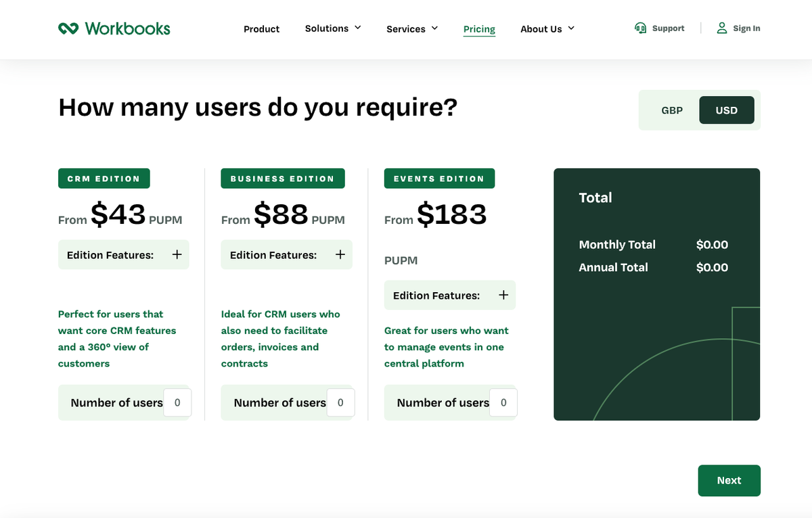Click the CRM Edition number of users field

coord(177,402)
